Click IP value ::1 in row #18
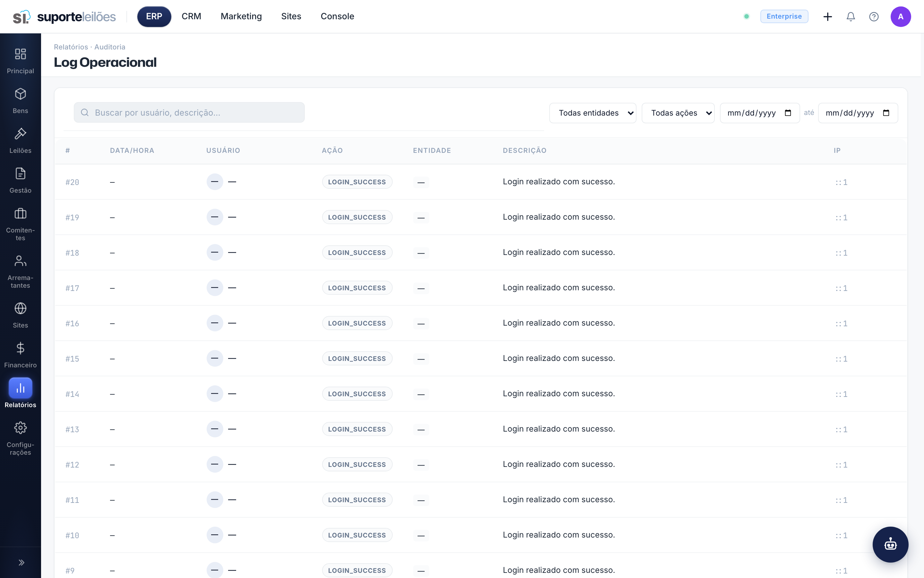924x578 pixels. pos(841,253)
